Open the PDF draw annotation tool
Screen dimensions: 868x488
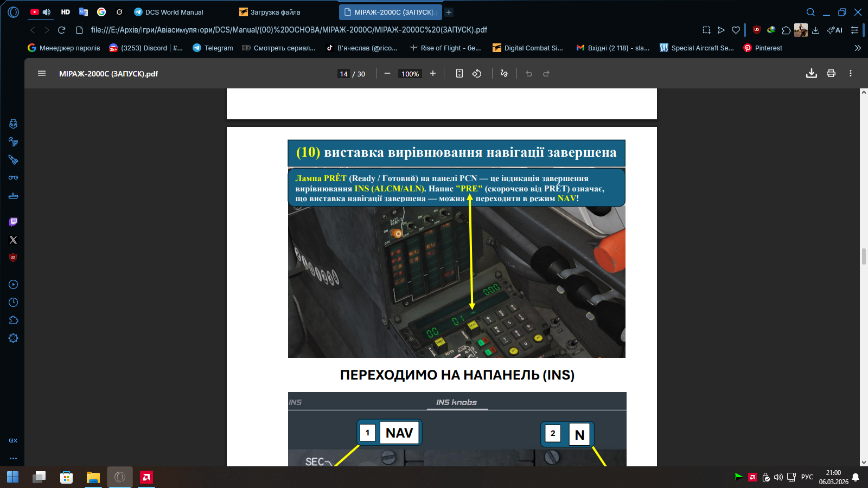[x=504, y=74]
